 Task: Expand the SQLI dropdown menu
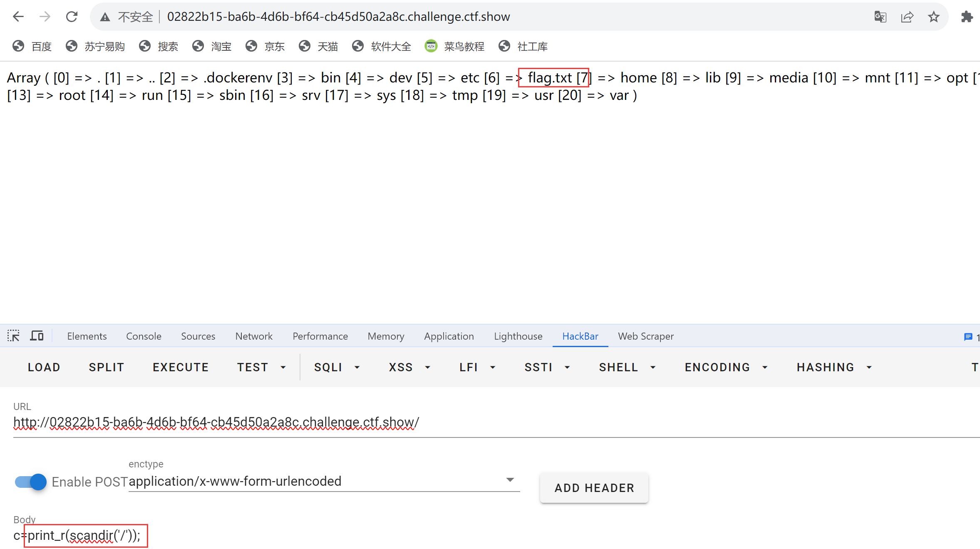point(337,367)
